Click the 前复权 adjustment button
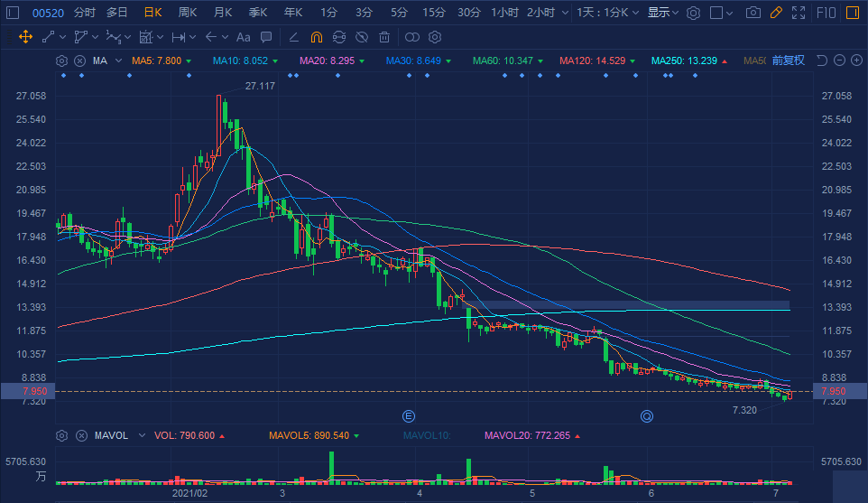The image size is (868, 503). [789, 61]
